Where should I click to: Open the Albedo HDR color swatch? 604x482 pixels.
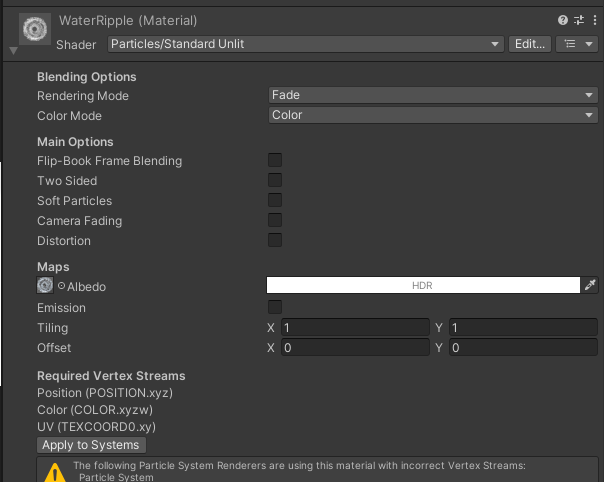(x=423, y=285)
